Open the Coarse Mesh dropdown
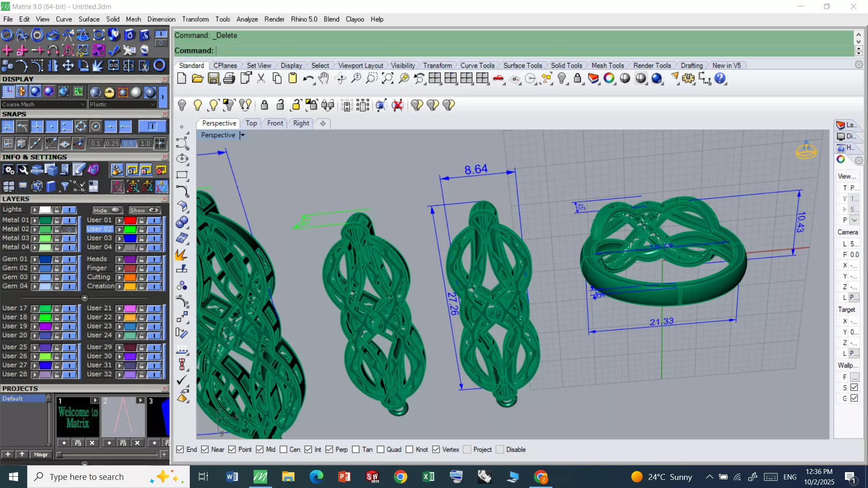Screen dimensions: 868x488 [43, 104]
